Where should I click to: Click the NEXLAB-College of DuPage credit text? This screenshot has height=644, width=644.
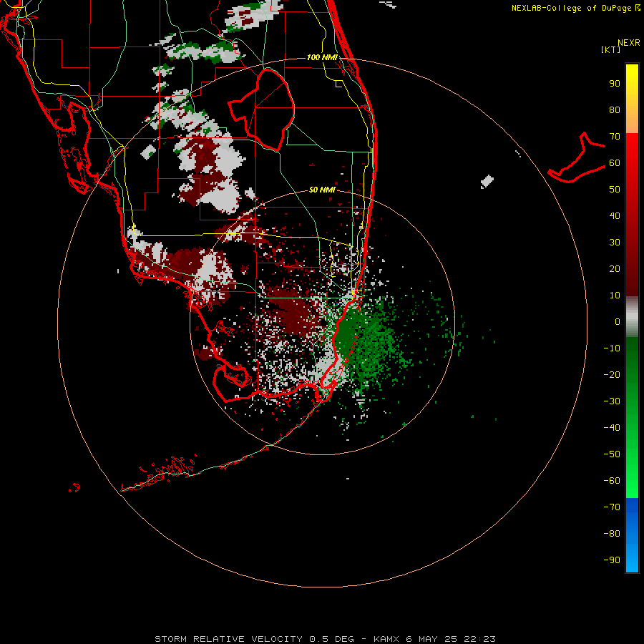click(575, 8)
